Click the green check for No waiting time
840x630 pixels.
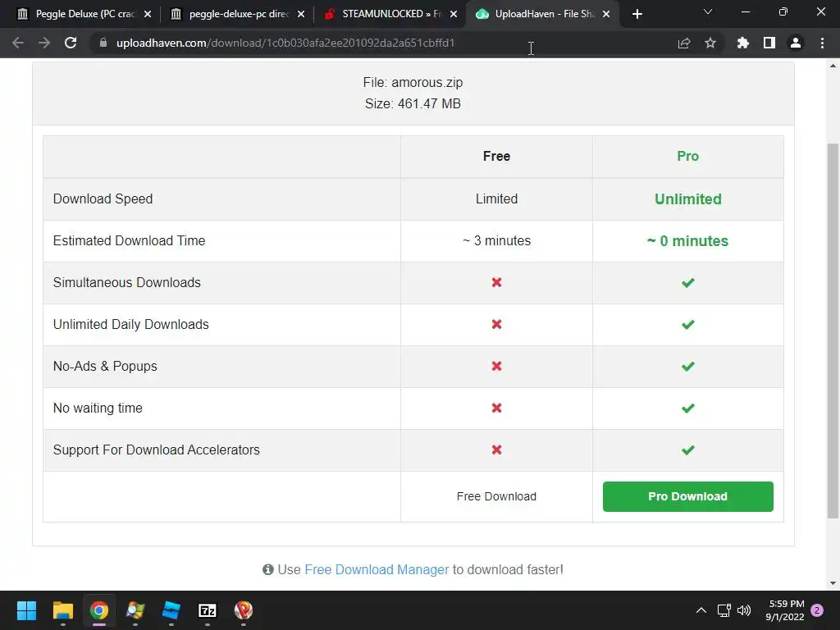(x=688, y=408)
